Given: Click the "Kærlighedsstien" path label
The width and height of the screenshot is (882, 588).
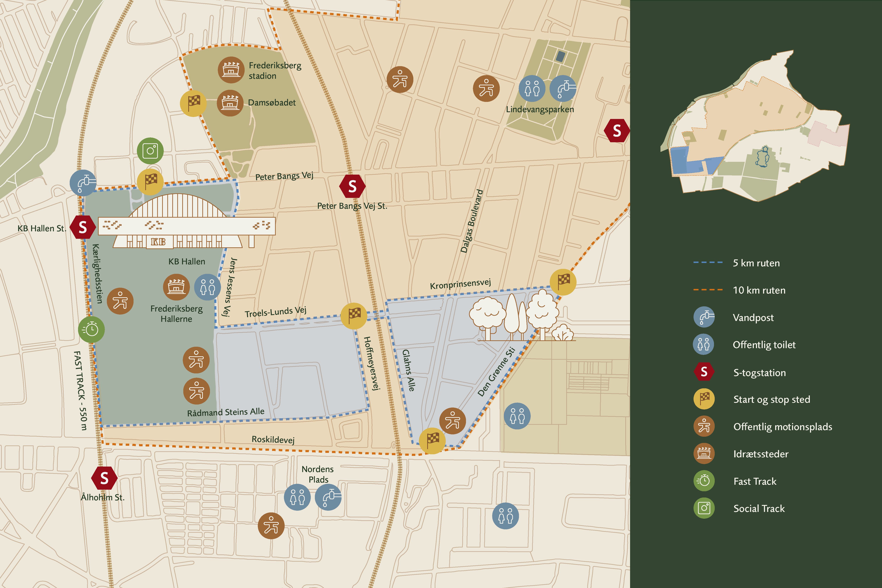Looking at the screenshot, I should point(97,274).
